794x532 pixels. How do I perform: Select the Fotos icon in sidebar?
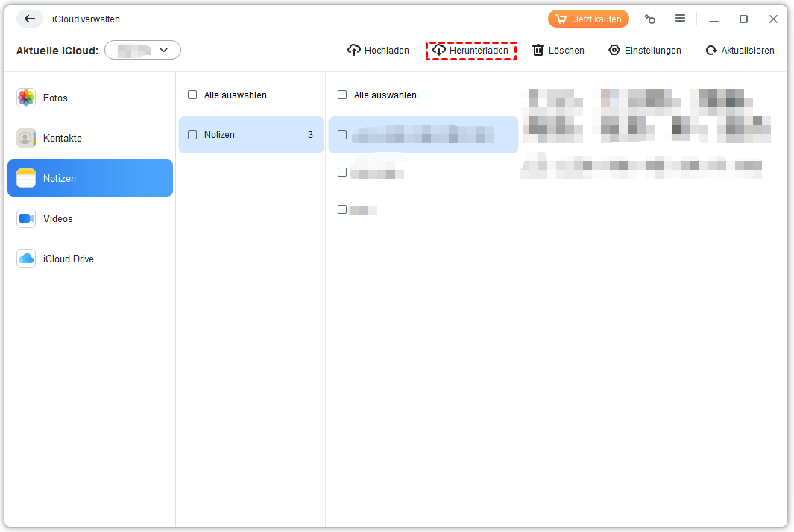[x=26, y=98]
